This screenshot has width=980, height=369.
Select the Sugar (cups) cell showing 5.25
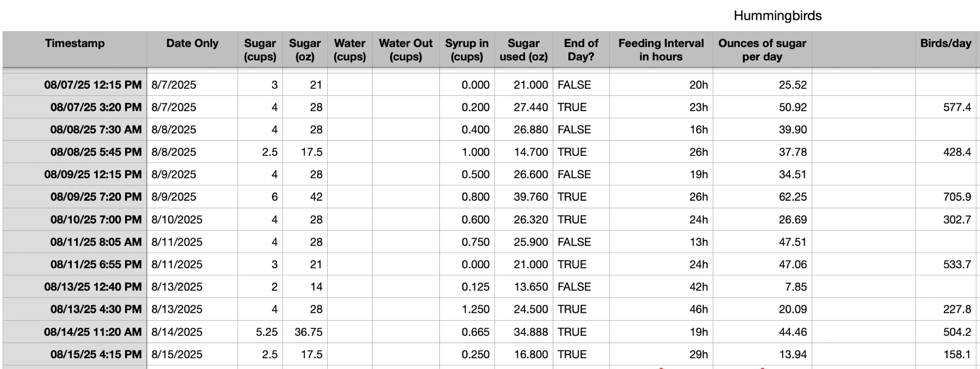[x=260, y=332]
